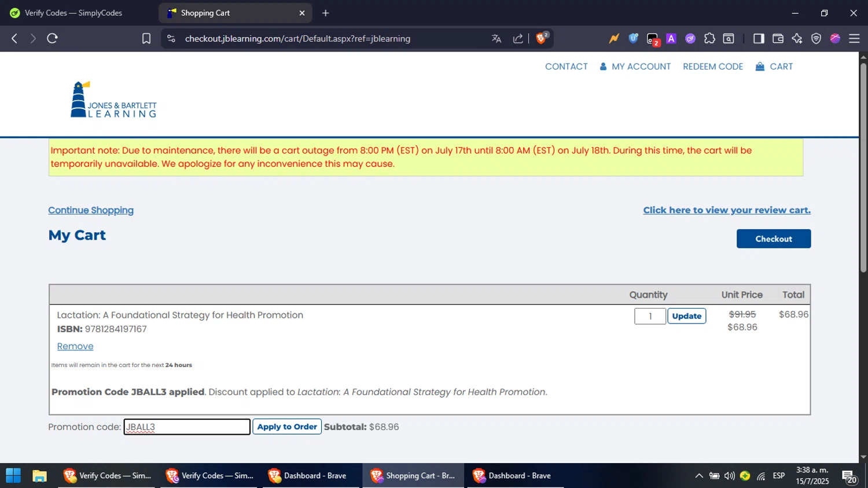This screenshot has height=488, width=868.
Task: Show hidden system tray icons
Action: [x=699, y=476]
